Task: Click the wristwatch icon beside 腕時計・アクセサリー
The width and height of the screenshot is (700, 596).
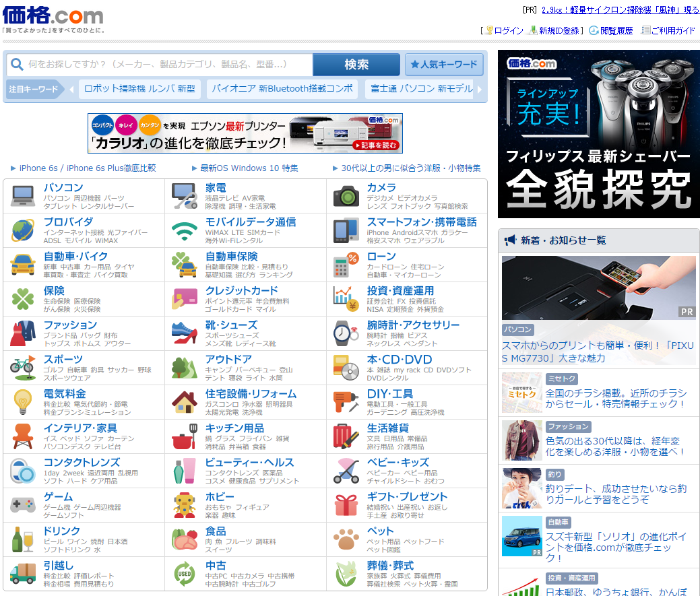Action: [346, 333]
